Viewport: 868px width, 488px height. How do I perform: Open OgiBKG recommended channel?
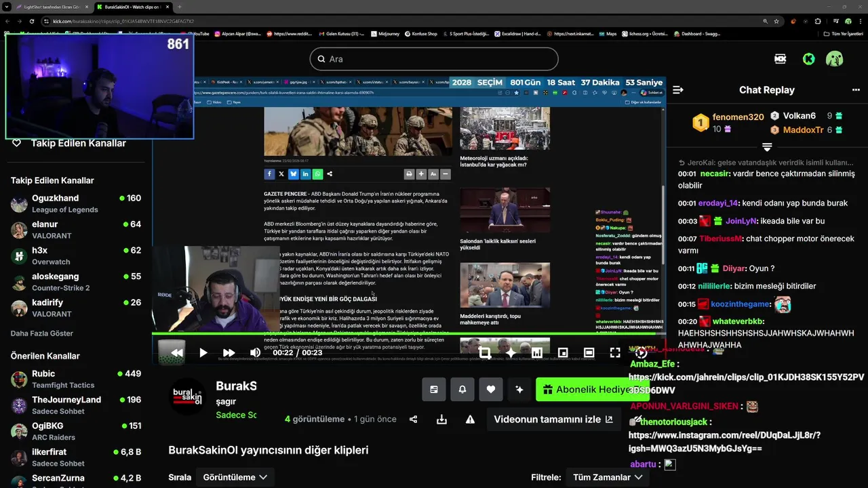tap(76, 431)
